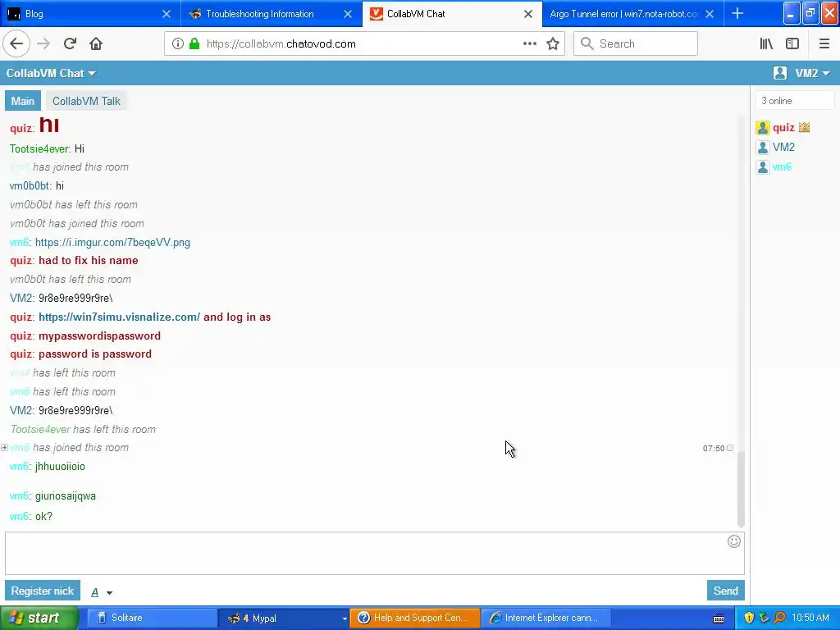Screen dimensions: 840x630
Task: Switch to the Blog tab
Action: [90, 14]
